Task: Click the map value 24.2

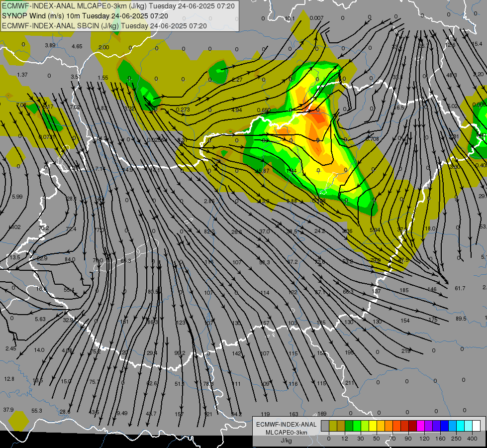Action: pos(319,231)
